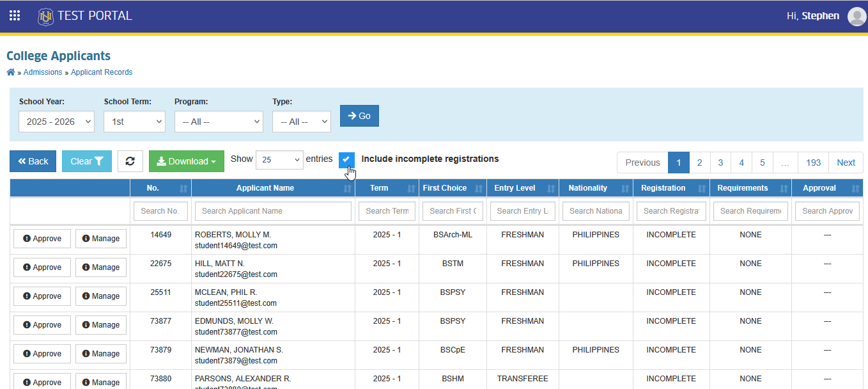Open the Admissions breadcrumb link

43,72
